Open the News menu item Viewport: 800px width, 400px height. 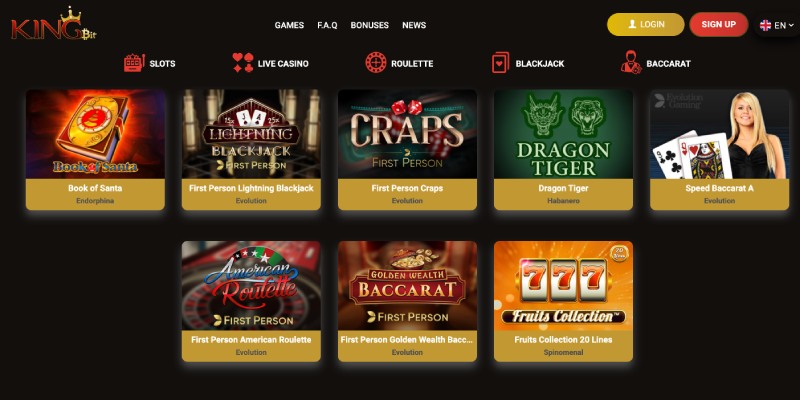414,25
